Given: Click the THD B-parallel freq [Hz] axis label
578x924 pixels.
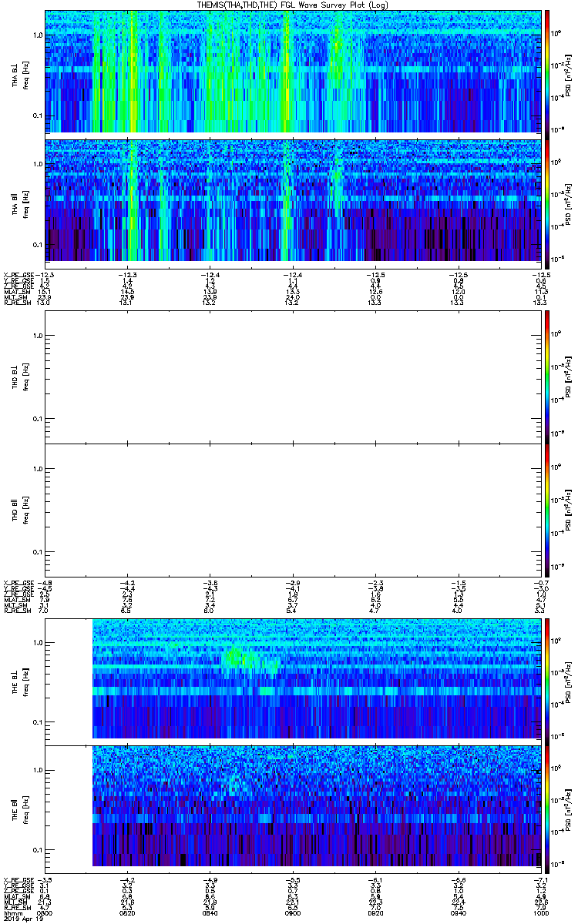Looking at the screenshot, I should pyautogui.click(x=25, y=510).
